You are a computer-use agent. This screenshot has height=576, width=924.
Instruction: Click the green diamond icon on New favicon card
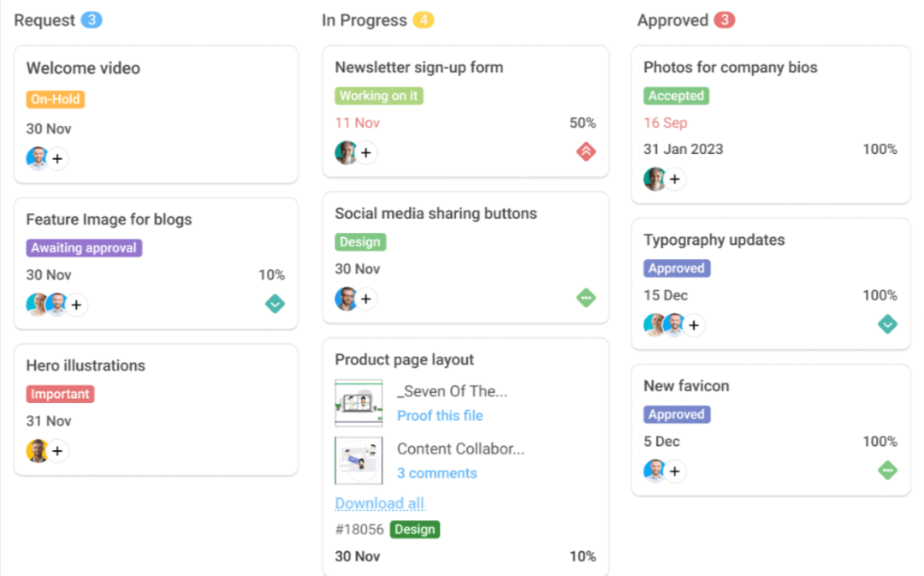click(x=887, y=470)
